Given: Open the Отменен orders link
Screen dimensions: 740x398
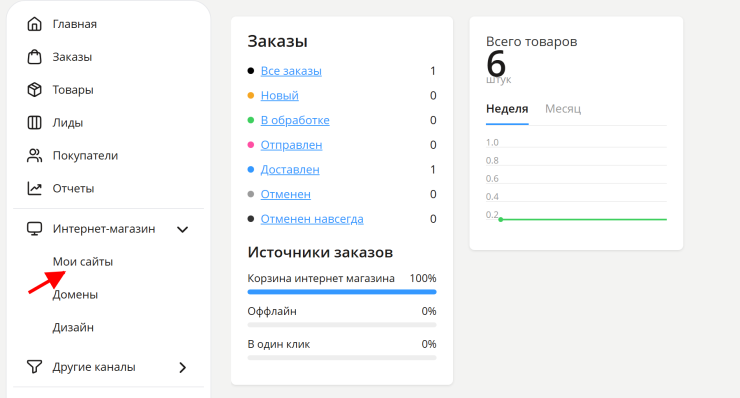Looking at the screenshot, I should click(286, 194).
